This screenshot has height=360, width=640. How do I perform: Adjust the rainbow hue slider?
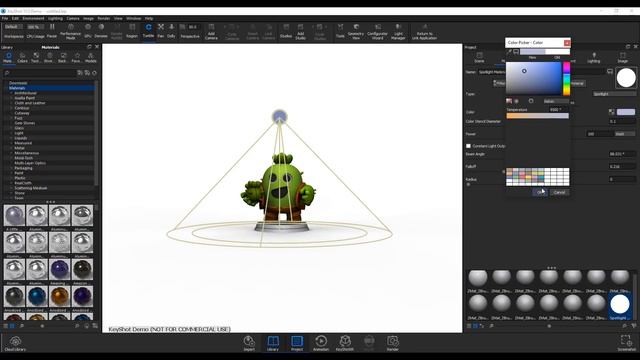point(567,78)
